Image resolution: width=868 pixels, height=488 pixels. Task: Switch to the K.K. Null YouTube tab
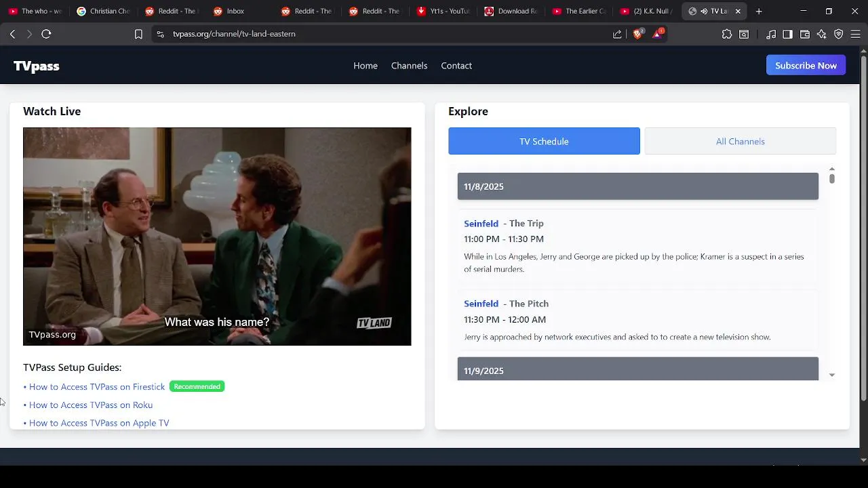tap(648, 11)
